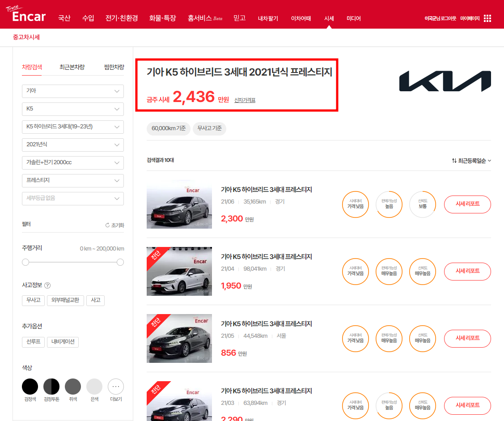Viewport: 504px width, 421px height.
Task: Toggle the 무사고 accident filter
Action: pos(34,300)
